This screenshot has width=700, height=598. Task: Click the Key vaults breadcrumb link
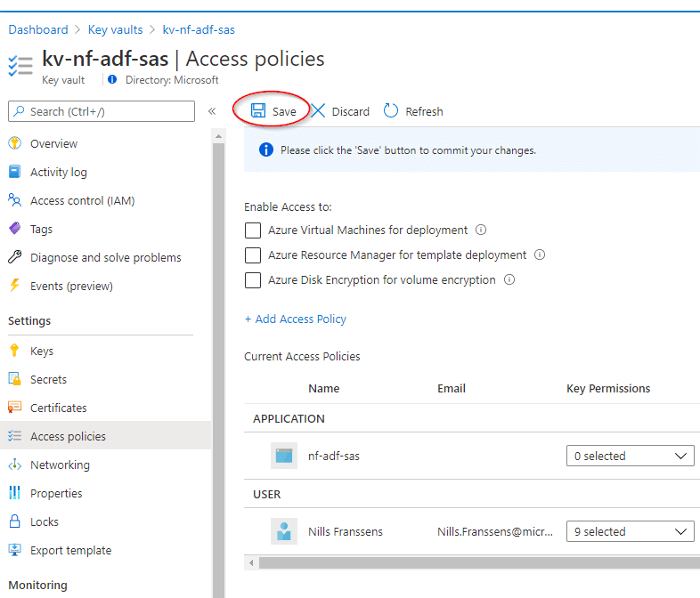(x=115, y=29)
